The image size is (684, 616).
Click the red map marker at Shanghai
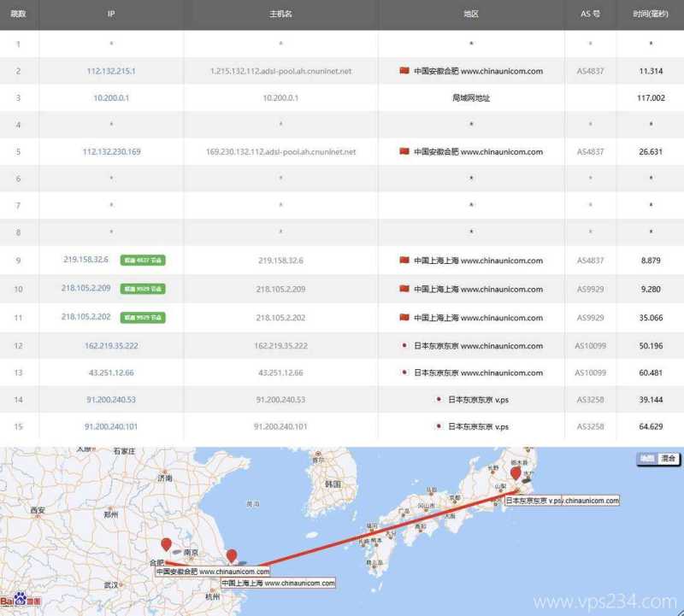click(232, 556)
